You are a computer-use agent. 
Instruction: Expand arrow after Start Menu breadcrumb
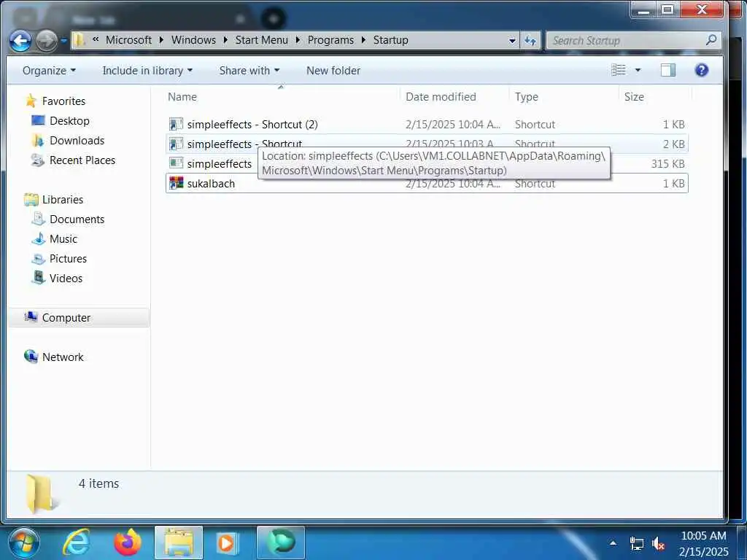298,40
